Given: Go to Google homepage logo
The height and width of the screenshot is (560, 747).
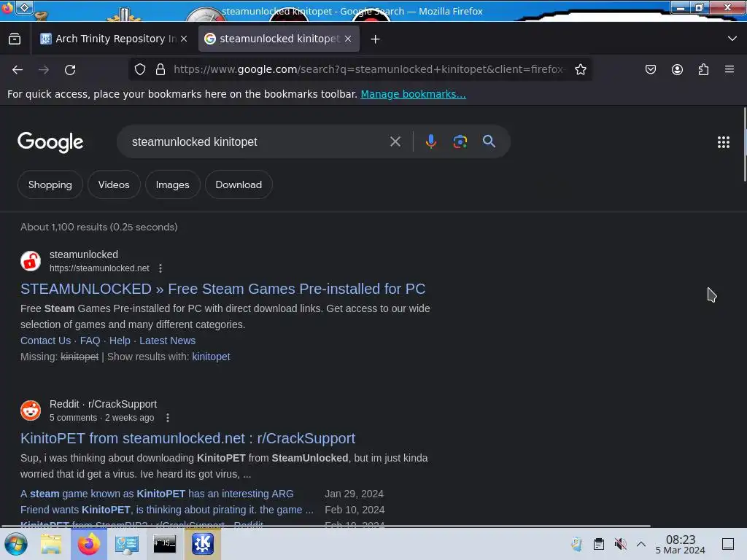Looking at the screenshot, I should (50, 142).
